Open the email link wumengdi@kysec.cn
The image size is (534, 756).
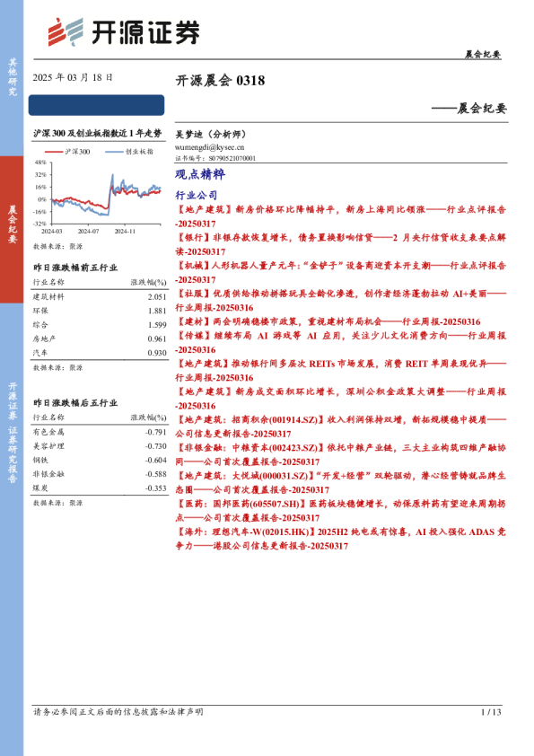(x=209, y=147)
